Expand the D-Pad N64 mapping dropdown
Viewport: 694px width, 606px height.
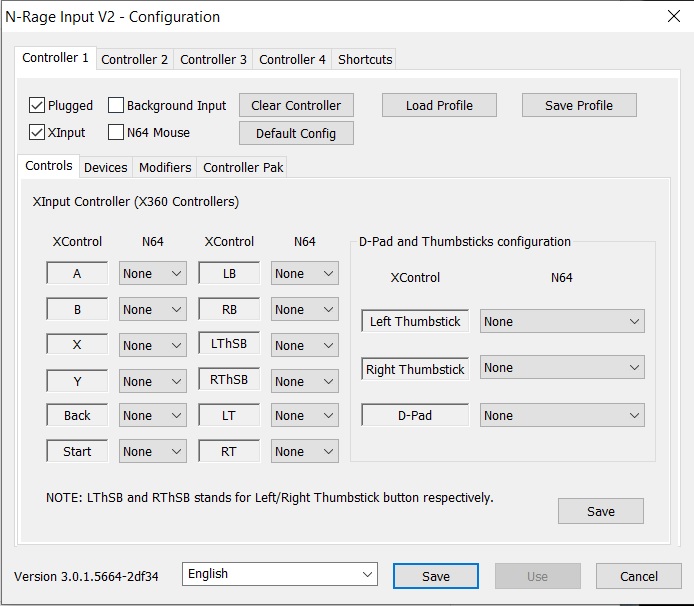[x=562, y=415]
